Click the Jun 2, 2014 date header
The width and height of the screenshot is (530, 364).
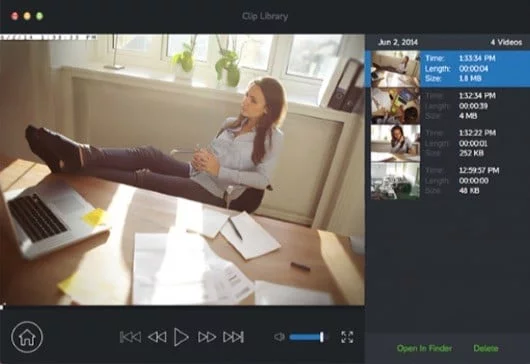(x=398, y=42)
